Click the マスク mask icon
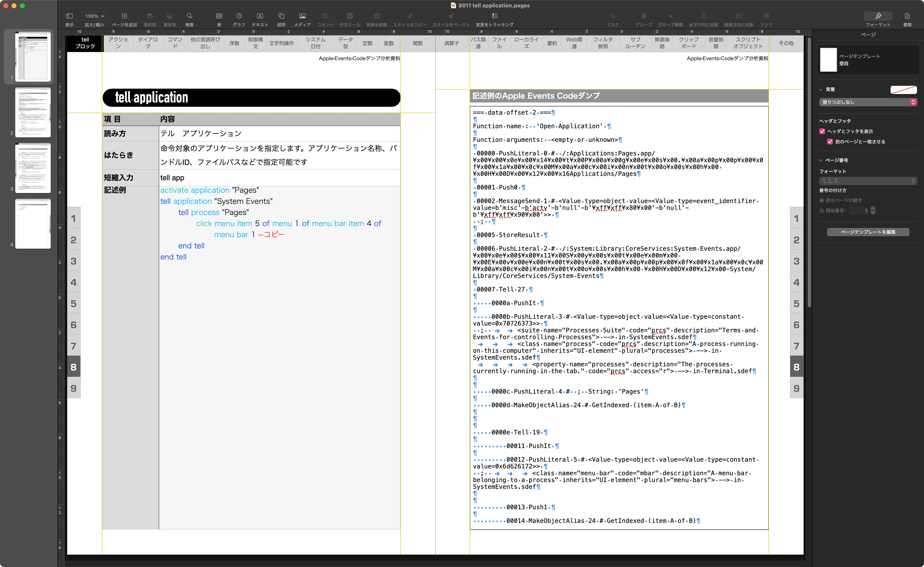The height and width of the screenshot is (567, 924). (612, 16)
